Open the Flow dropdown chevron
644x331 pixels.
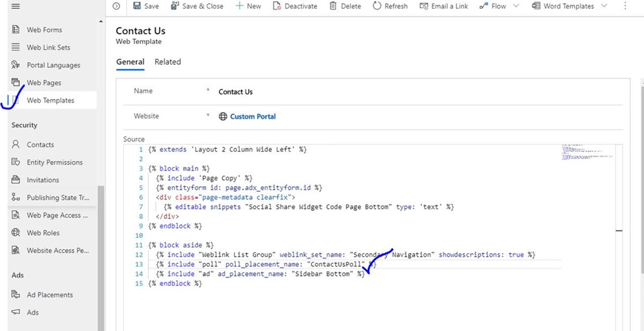tap(516, 6)
